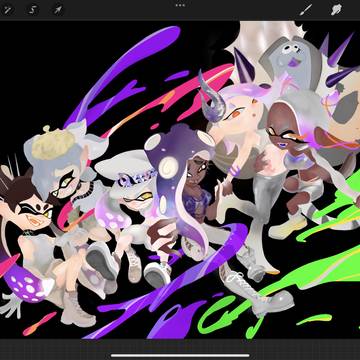This screenshot has width=360, height=360.
Task: Open the three-dot multitasking menu
Action: (180, 5)
